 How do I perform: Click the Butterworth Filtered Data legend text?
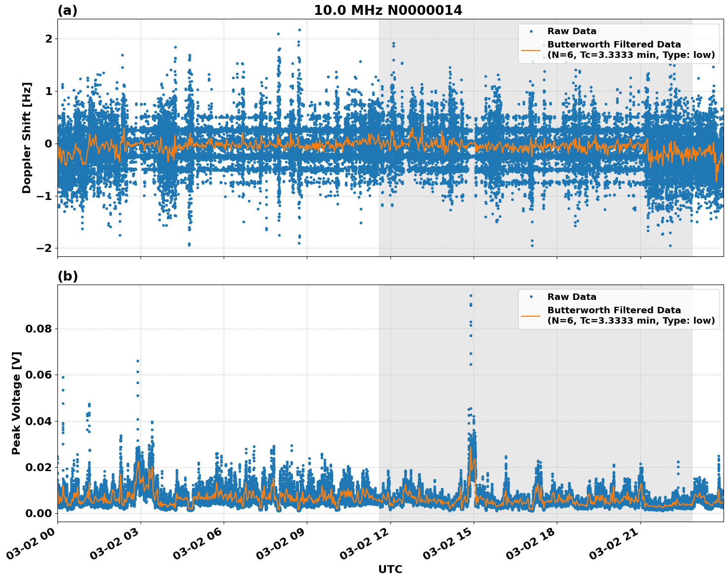point(614,44)
